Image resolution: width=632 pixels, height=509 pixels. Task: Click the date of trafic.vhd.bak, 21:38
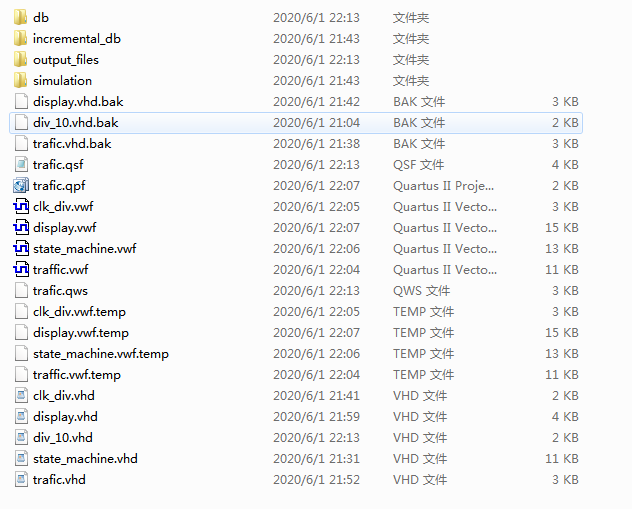click(316, 143)
